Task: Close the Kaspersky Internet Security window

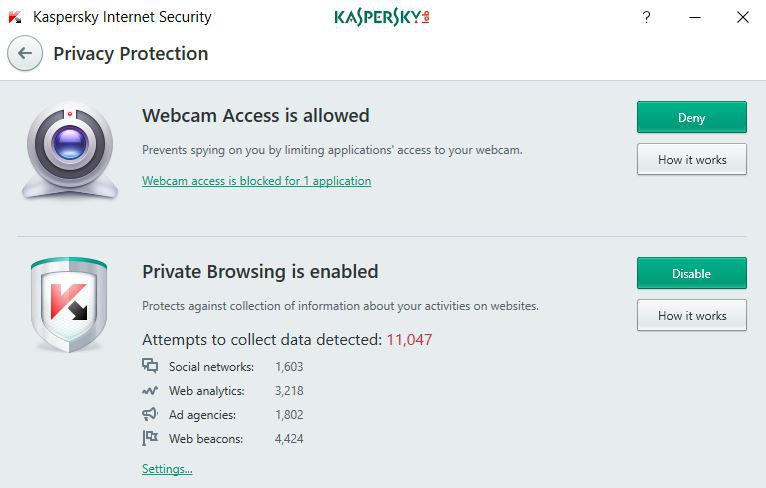Action: coord(742,17)
